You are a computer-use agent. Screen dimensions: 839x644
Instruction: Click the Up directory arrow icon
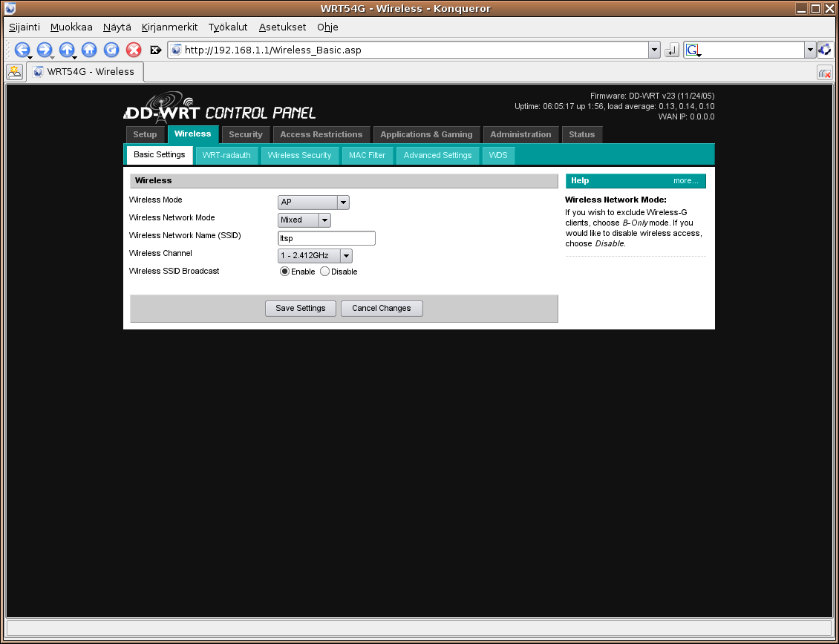click(x=66, y=50)
